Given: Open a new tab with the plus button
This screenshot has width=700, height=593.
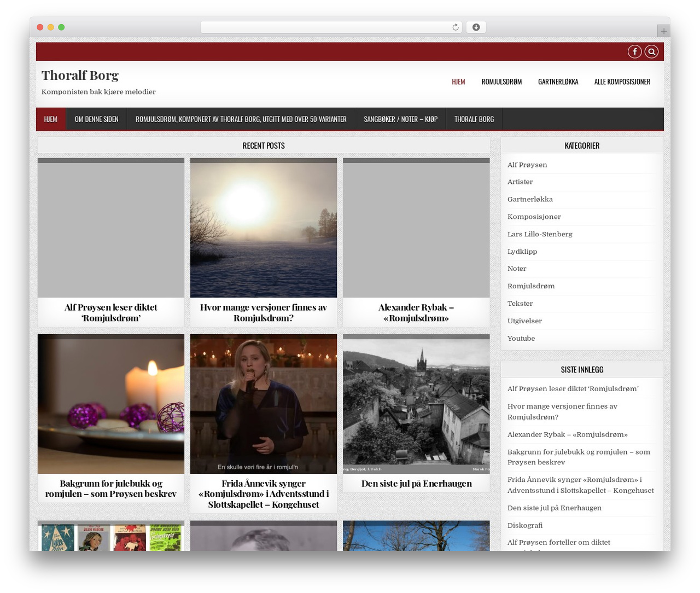Looking at the screenshot, I should click(x=663, y=31).
